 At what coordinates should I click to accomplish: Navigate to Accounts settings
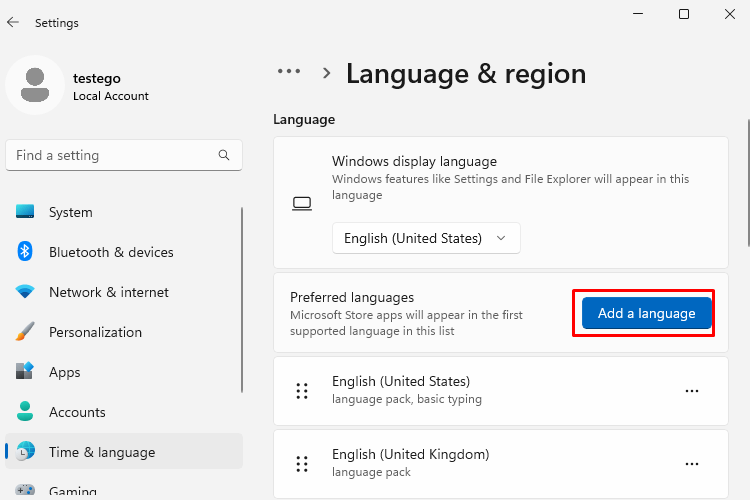click(x=124, y=412)
